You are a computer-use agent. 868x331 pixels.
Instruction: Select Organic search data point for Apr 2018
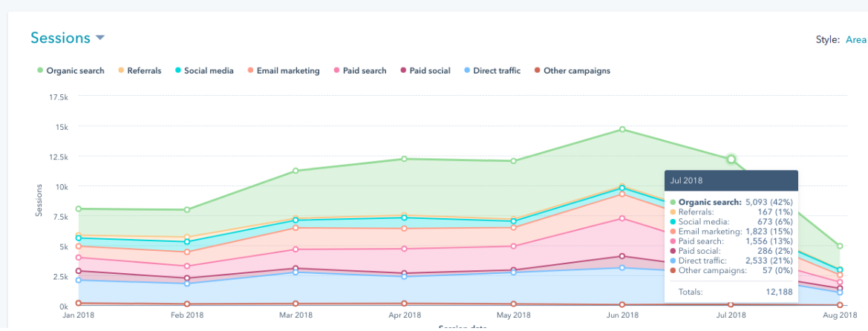405,159
